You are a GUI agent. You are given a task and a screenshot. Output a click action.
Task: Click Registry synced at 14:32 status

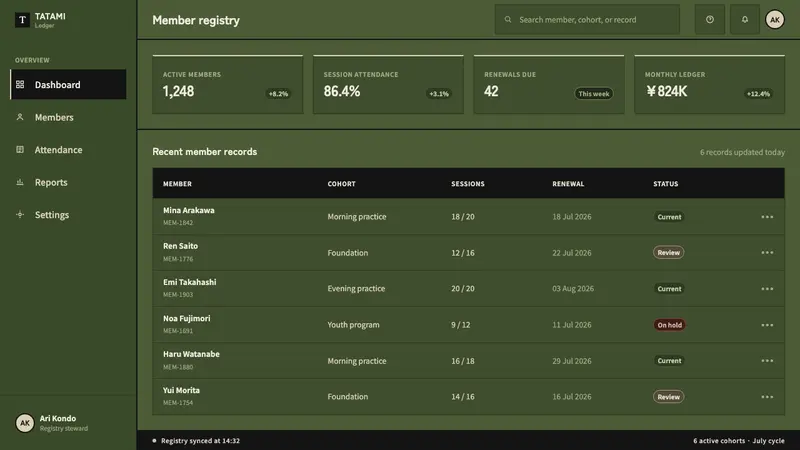[201, 441]
